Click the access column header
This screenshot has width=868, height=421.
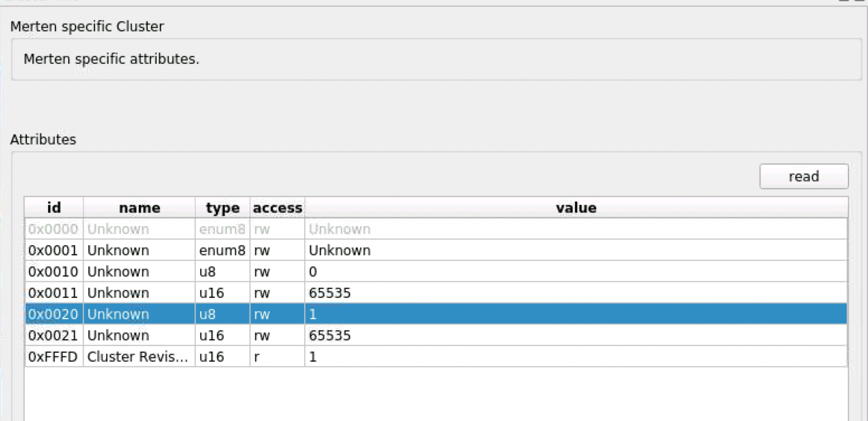[x=277, y=208]
